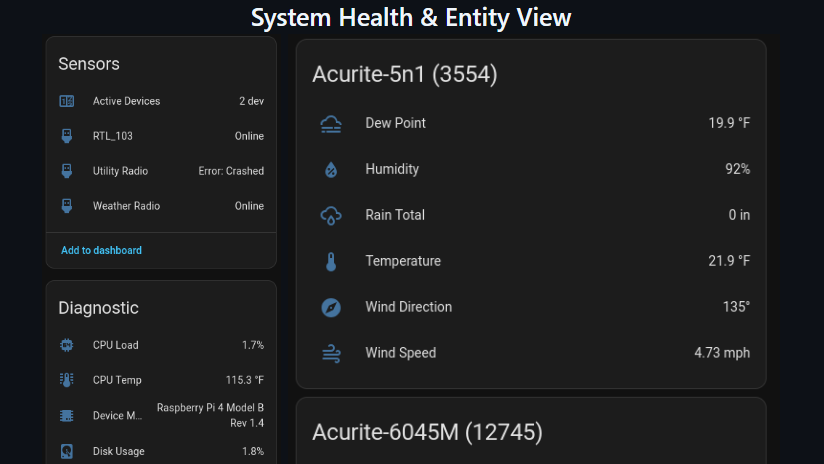
Task: Click the Utility Radio device icon
Action: (67, 171)
